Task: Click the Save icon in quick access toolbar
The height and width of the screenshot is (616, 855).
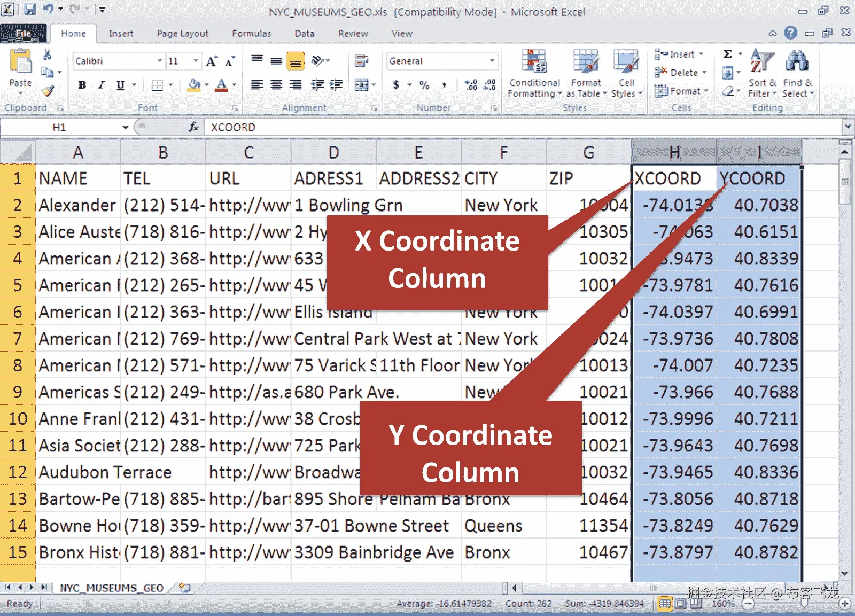Action: (x=30, y=9)
